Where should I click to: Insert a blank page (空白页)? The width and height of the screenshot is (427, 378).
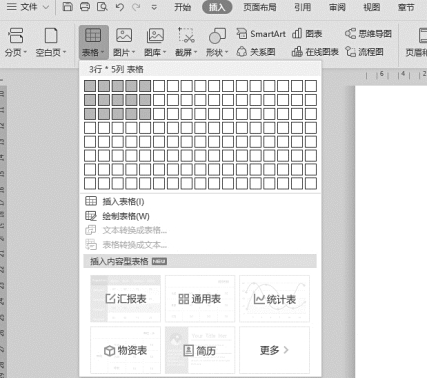pos(51,42)
